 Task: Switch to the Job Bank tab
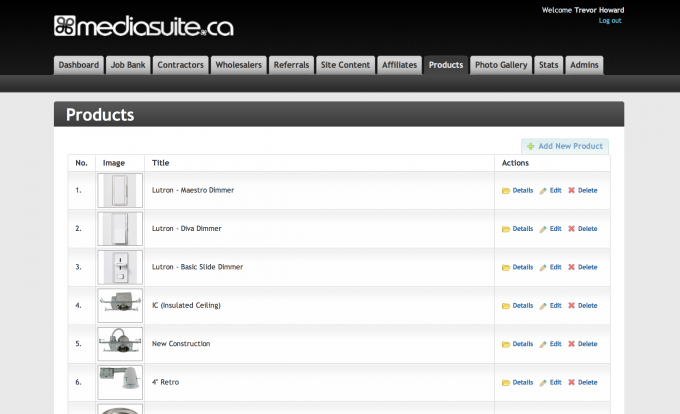tap(129, 65)
